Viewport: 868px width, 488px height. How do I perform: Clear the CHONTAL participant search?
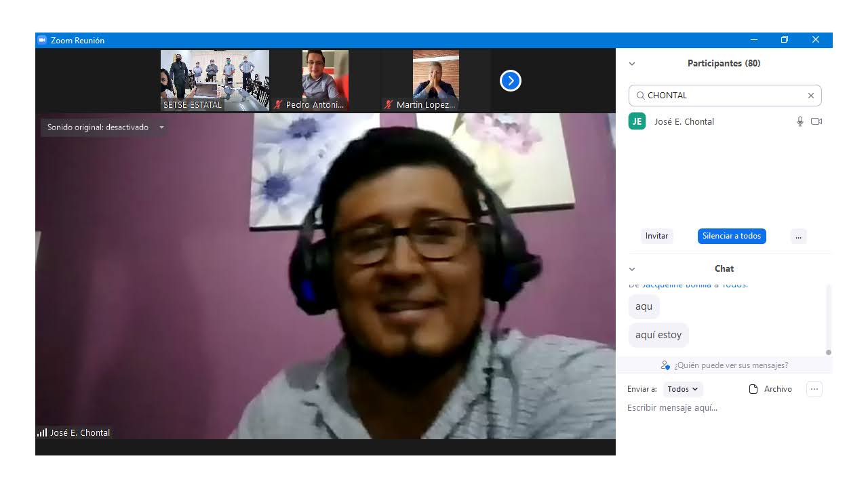pos(810,96)
